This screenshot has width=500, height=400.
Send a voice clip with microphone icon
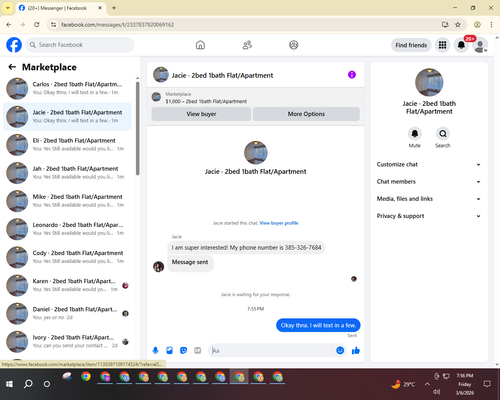pos(155,350)
